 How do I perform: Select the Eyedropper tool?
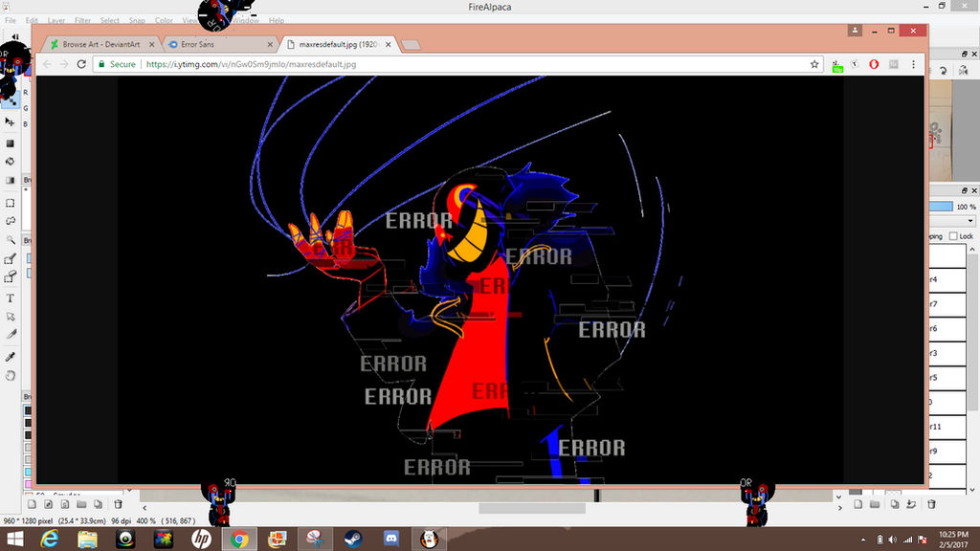10,357
